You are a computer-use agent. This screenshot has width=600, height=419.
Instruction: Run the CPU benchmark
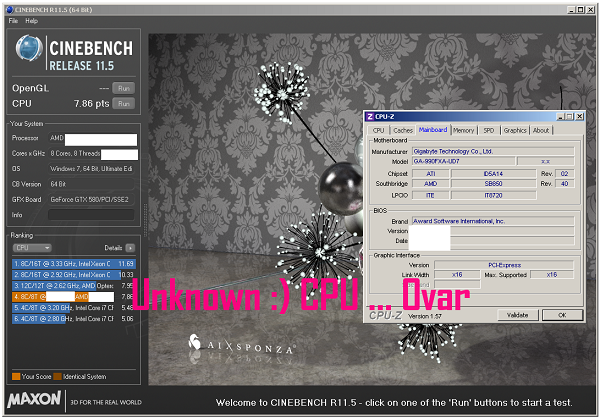click(124, 103)
